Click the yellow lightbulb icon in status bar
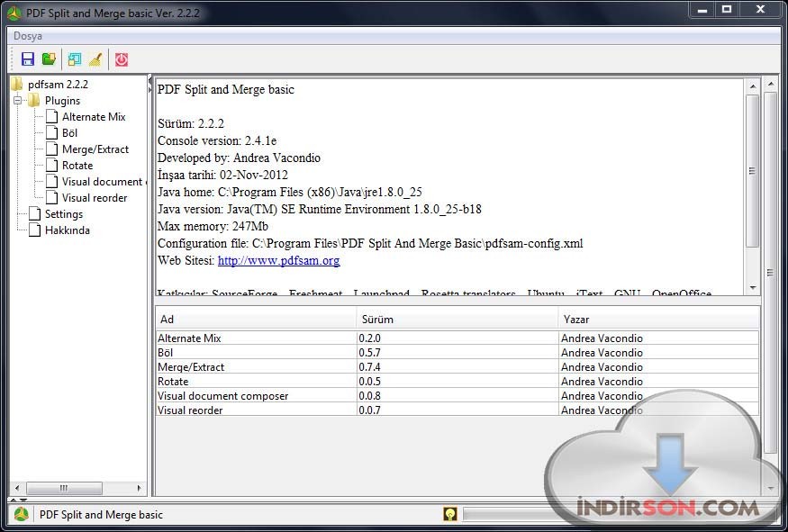Screen dimensions: 788x532 tap(449, 514)
